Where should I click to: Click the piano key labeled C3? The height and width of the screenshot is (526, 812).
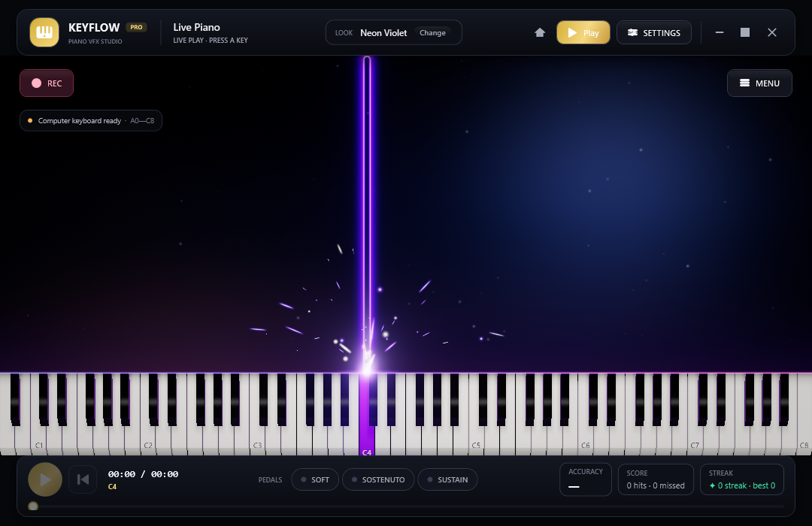pos(257,437)
